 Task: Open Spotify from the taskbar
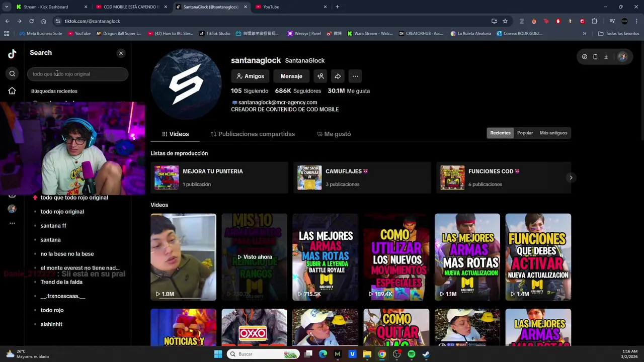(x=412, y=354)
